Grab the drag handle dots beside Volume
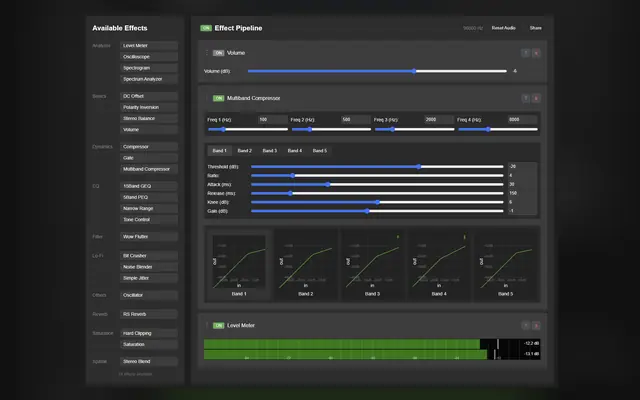 207,53
